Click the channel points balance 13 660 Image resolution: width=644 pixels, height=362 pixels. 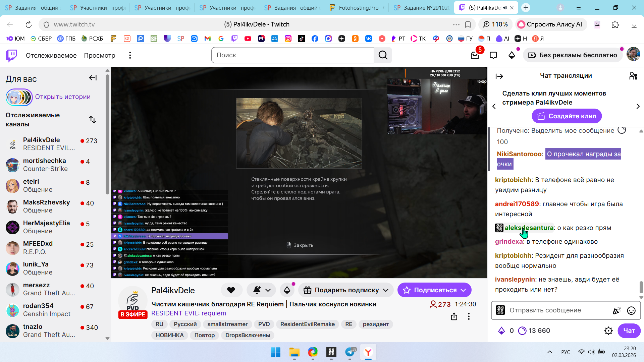coord(534,331)
